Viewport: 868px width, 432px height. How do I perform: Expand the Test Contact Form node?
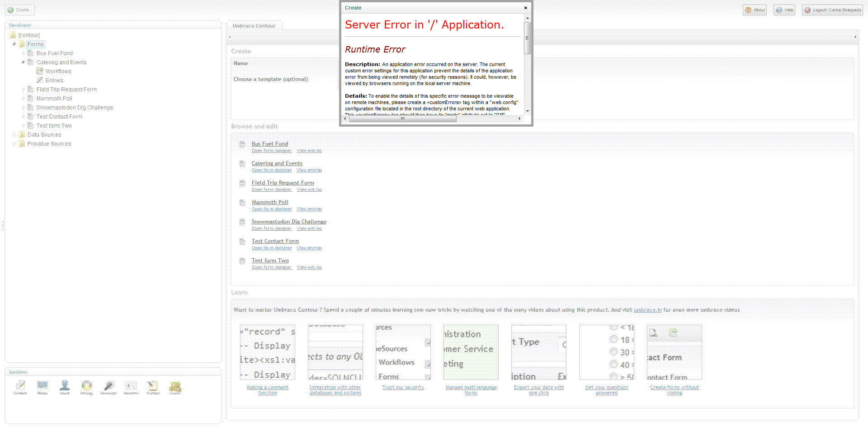coord(23,117)
